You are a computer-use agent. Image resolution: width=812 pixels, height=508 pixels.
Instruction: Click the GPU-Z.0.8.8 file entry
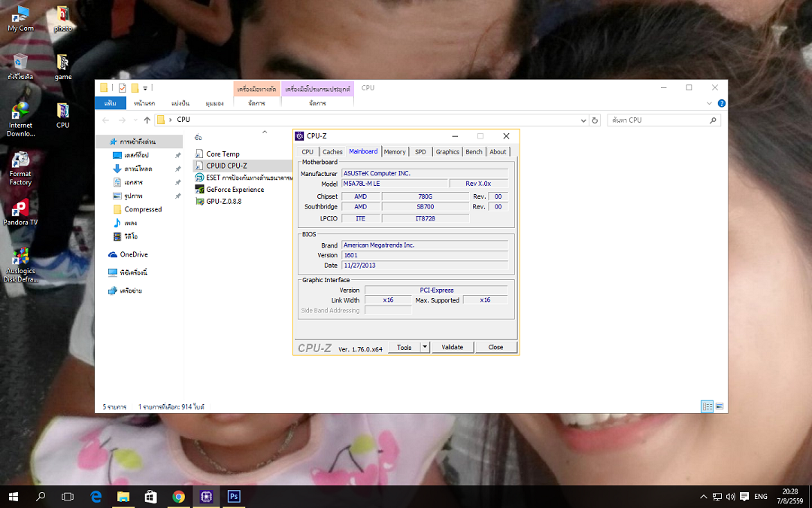[223, 202]
